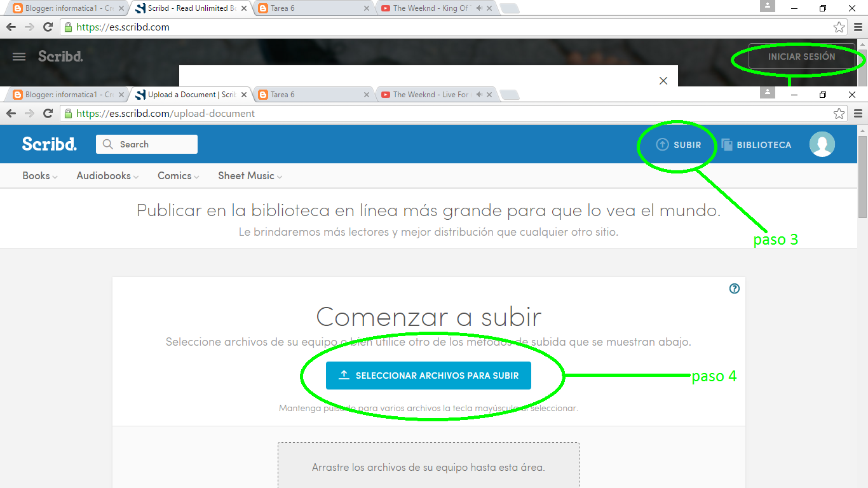Image resolution: width=868 pixels, height=488 pixels.
Task: Expand the Comics dropdown
Action: point(179,176)
